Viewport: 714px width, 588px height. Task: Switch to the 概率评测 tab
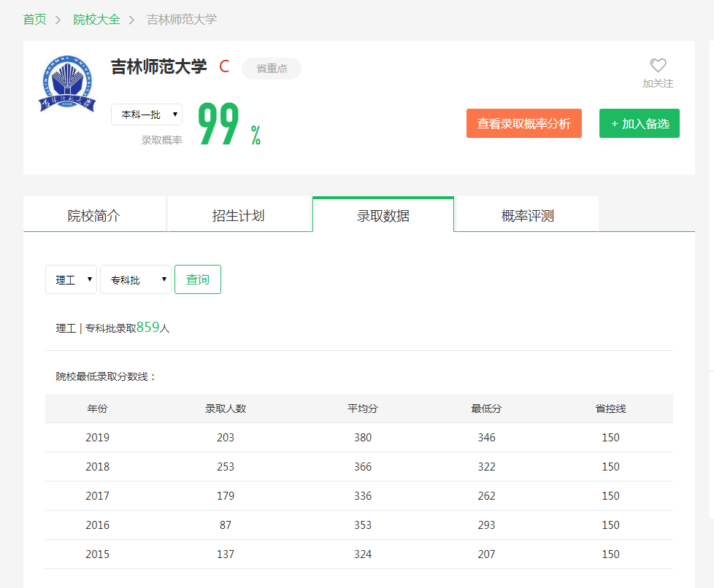(x=527, y=215)
